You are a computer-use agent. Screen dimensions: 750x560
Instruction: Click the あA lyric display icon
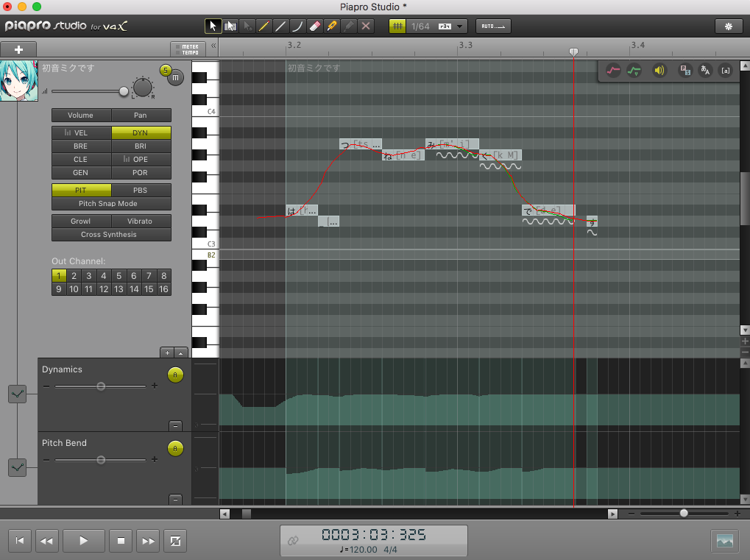click(x=705, y=71)
